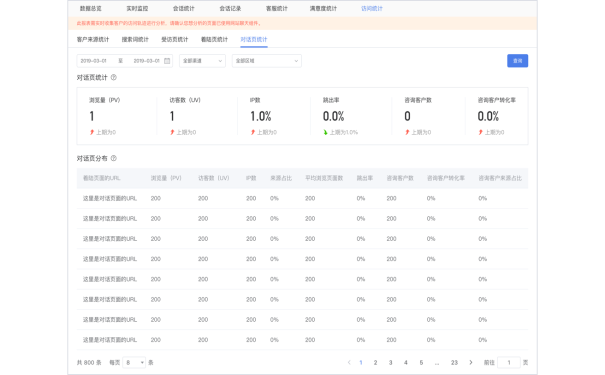Select the 访问统计 top tab
The height and width of the screenshot is (375, 605).
pos(372,8)
